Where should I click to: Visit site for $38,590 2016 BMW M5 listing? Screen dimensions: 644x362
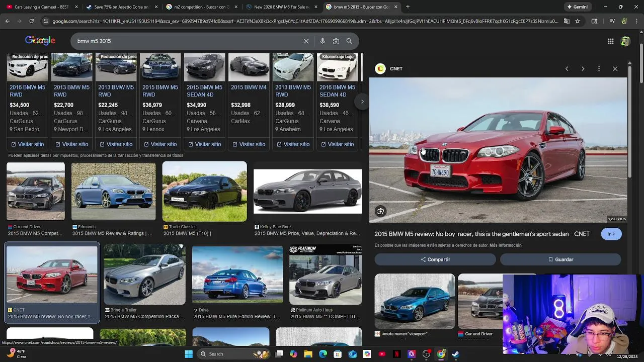coord(338,144)
